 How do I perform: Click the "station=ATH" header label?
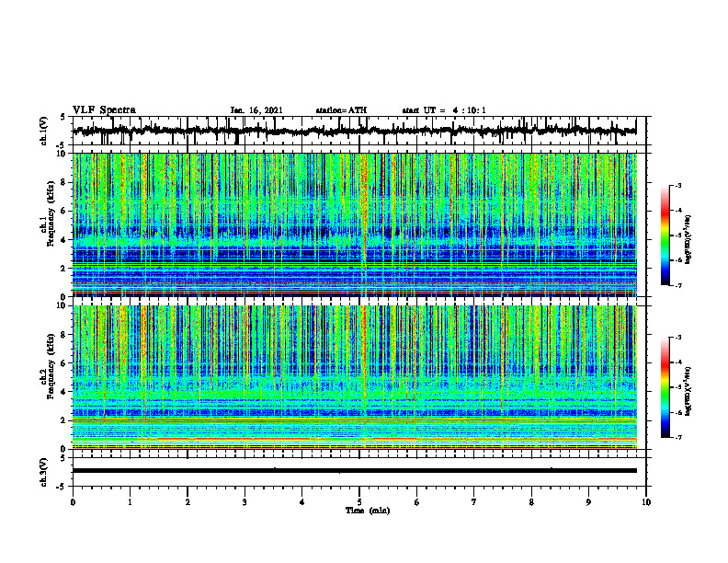pos(341,110)
